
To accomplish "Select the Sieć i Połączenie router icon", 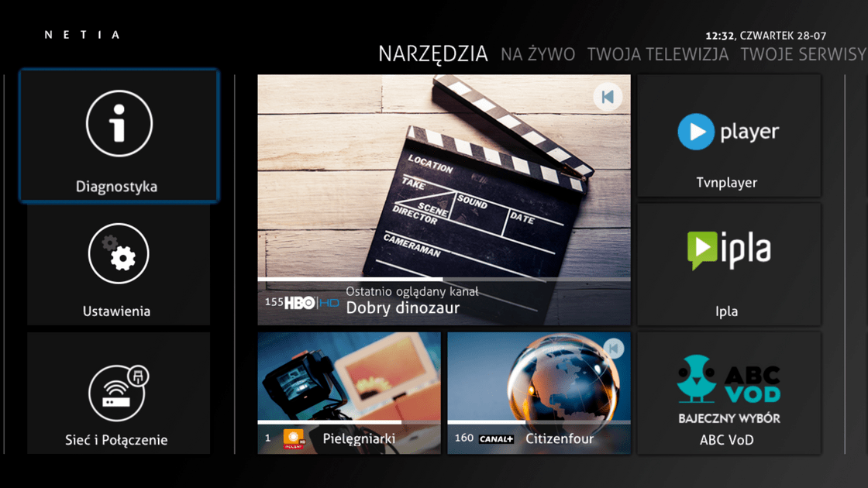I will click(119, 393).
